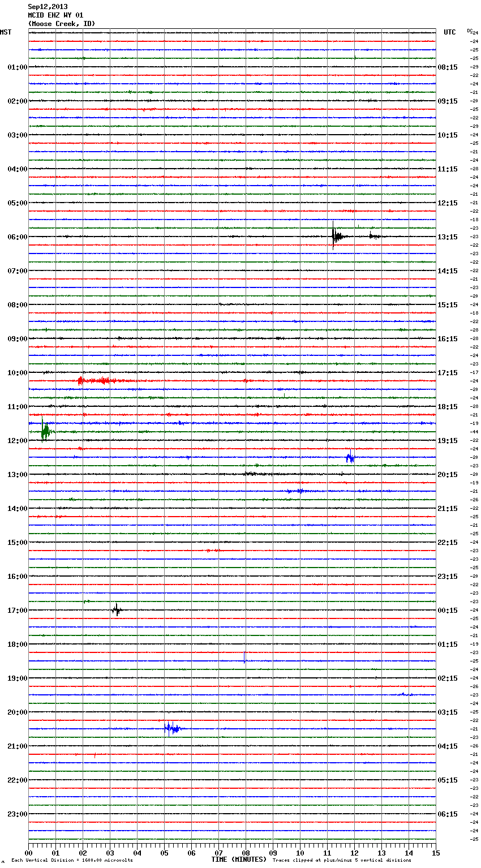
Task: Click the '03:15' UTC time label
Action: coord(448,712)
